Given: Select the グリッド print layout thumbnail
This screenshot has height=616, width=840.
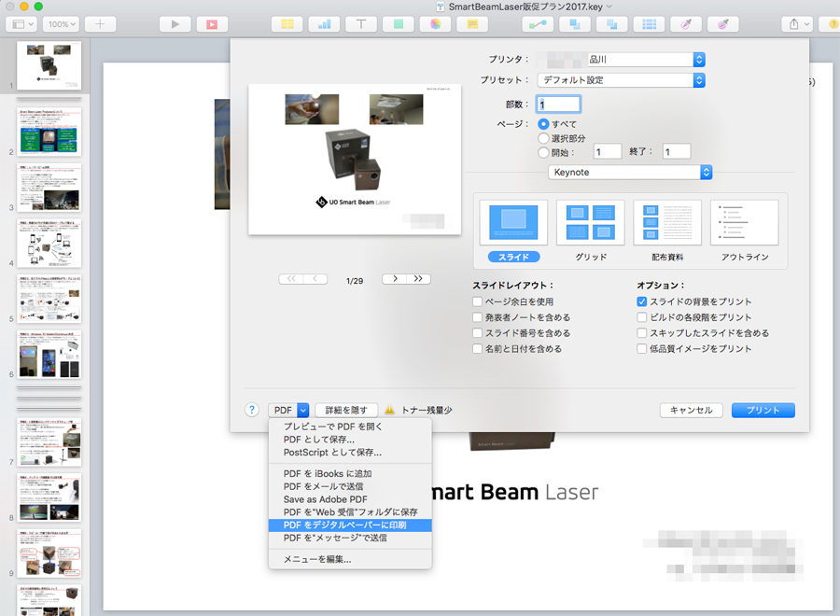Looking at the screenshot, I should click(591, 224).
